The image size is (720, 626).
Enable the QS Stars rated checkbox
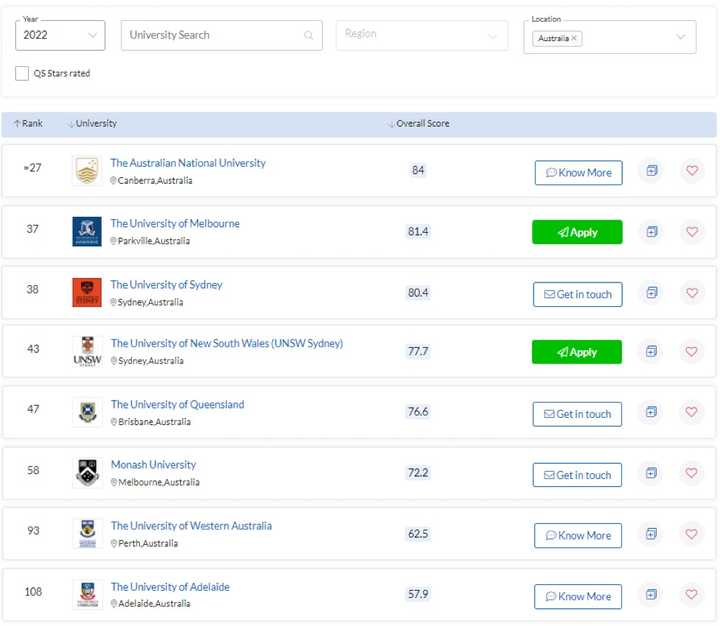(x=22, y=73)
